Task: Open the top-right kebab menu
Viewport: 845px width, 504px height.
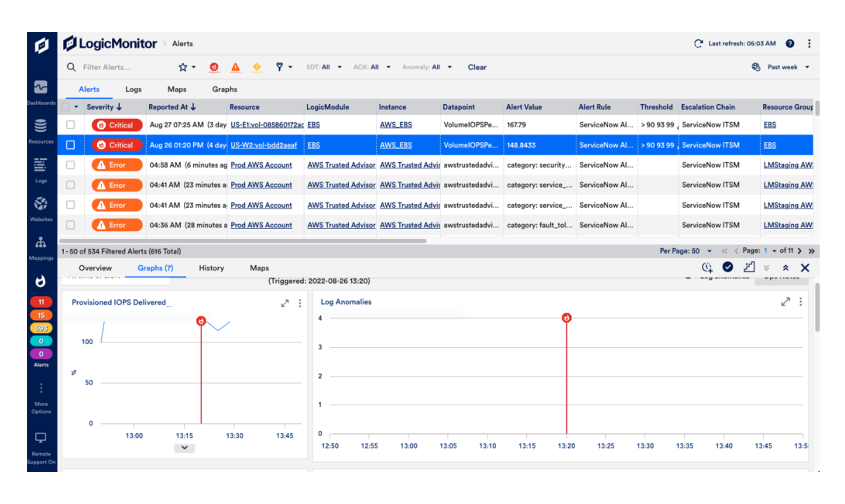Action: (x=809, y=44)
